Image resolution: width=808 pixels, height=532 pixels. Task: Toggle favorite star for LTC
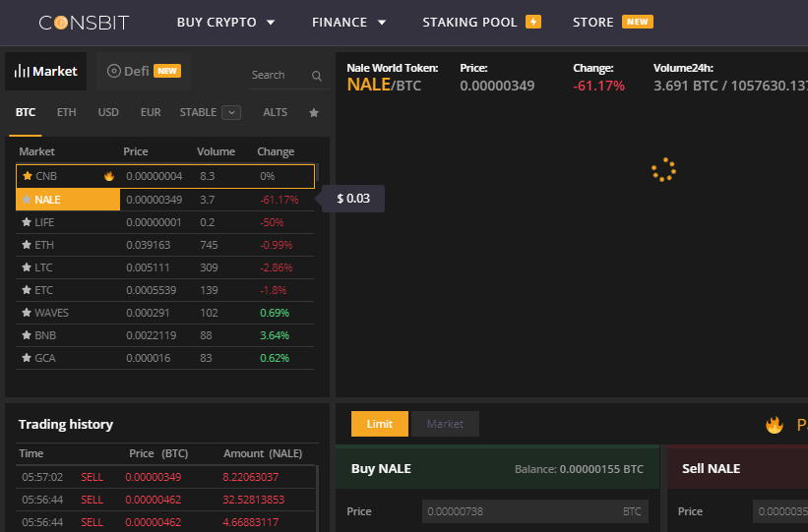(27, 267)
